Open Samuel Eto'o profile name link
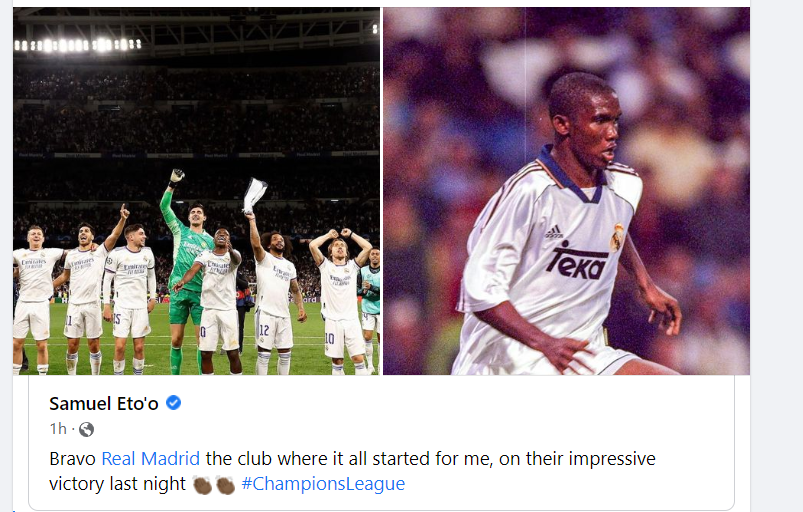 103,404
